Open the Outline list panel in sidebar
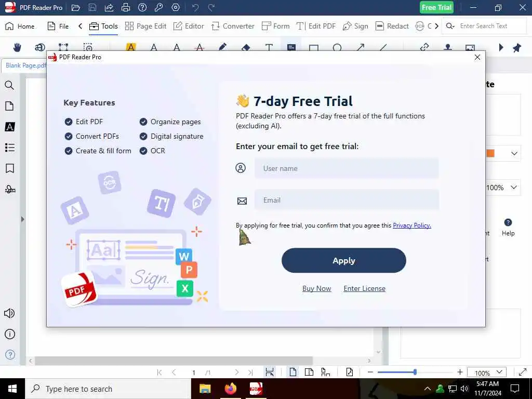This screenshot has height=399, width=532. pyautogui.click(x=9, y=148)
